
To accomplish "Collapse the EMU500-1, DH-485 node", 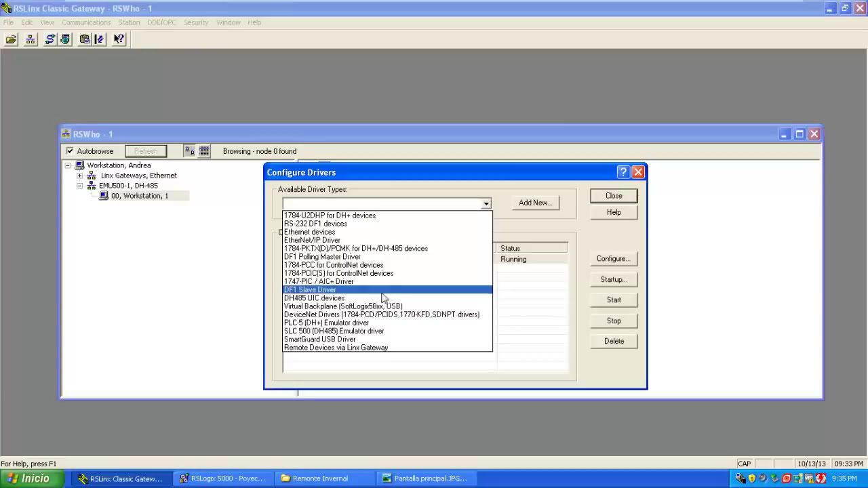I will click(80, 186).
